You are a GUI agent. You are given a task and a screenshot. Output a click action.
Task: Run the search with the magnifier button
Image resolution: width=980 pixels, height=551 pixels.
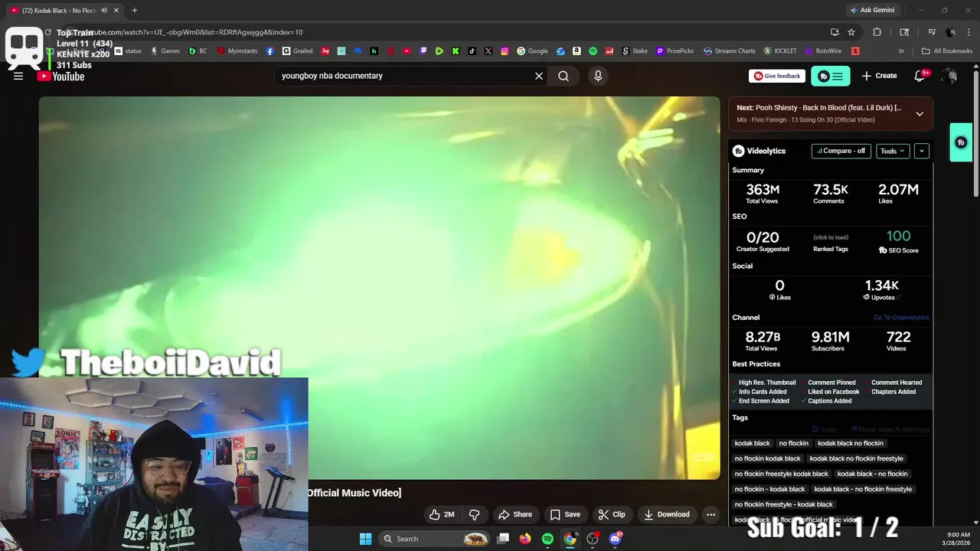tap(563, 76)
